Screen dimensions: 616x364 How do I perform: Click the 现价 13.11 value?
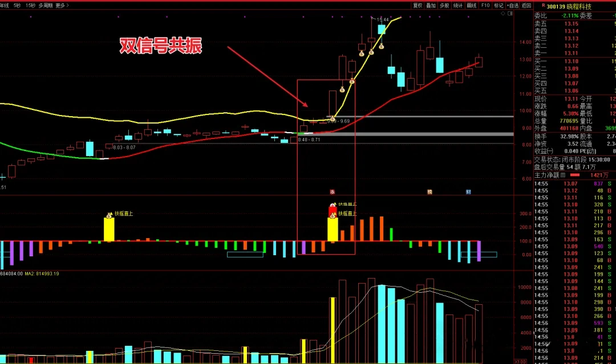pyautogui.click(x=571, y=99)
